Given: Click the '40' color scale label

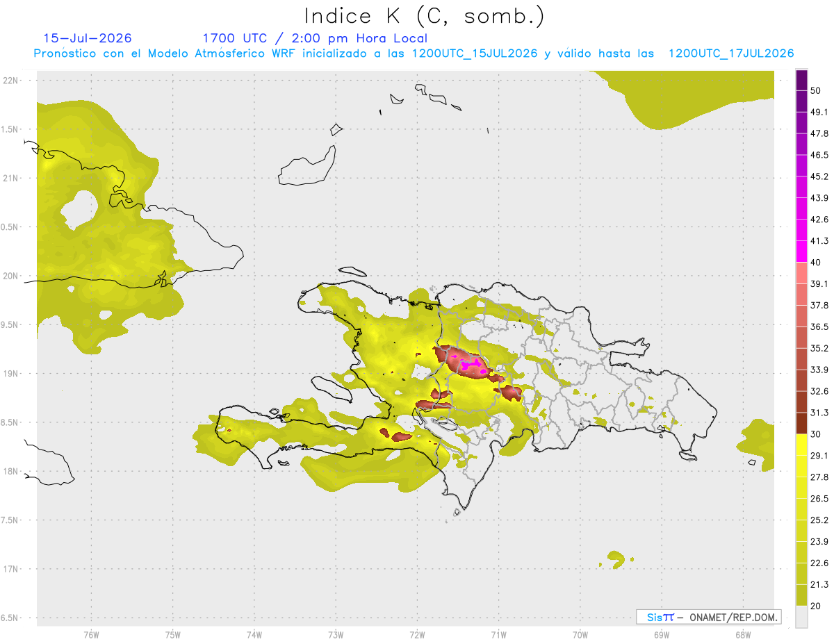Looking at the screenshot, I should [x=816, y=263].
